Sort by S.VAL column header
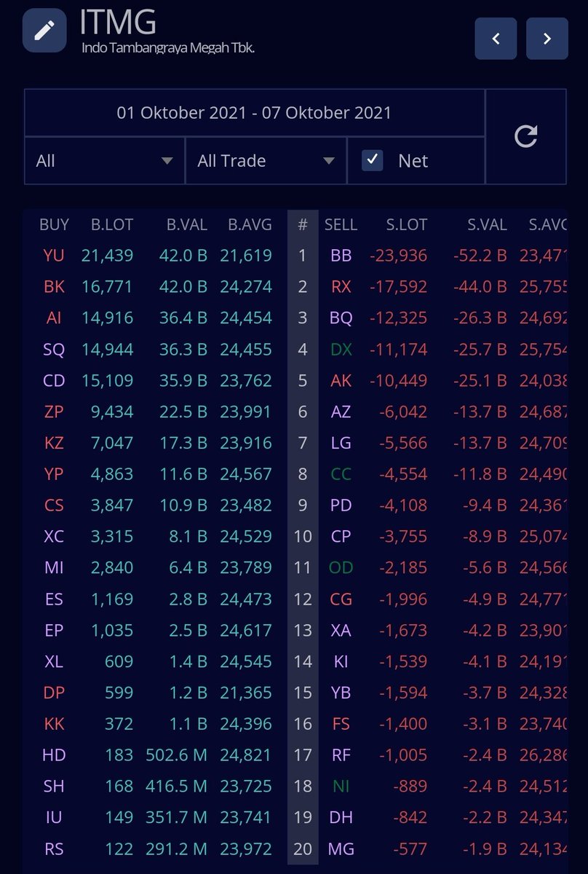 click(487, 225)
